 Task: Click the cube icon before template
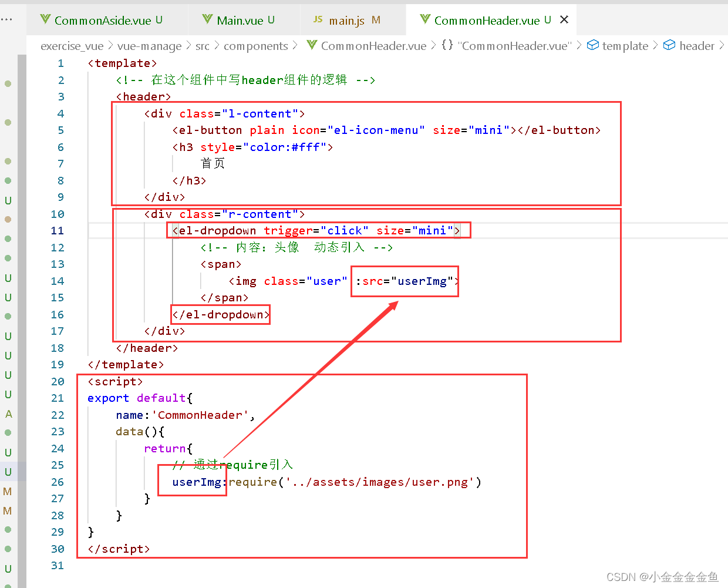(x=593, y=45)
